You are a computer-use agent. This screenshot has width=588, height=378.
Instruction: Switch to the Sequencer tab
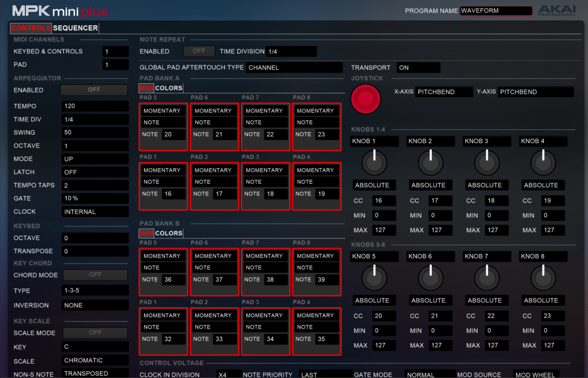(x=75, y=28)
